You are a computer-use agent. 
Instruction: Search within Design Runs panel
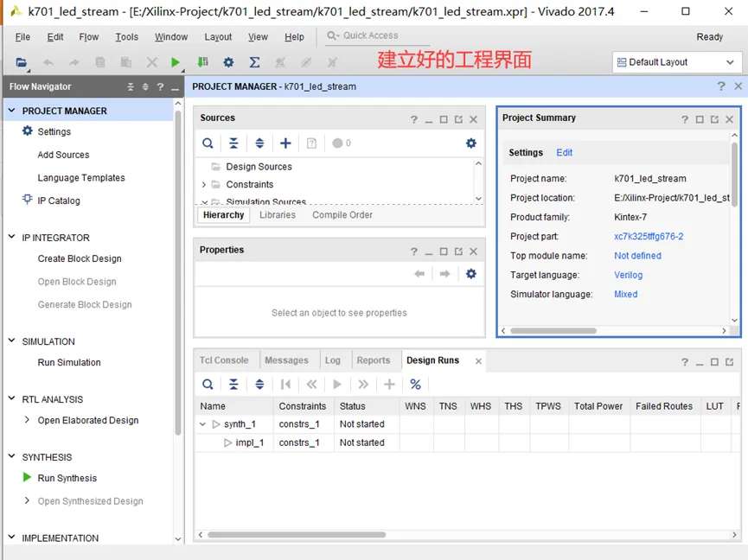[x=208, y=385]
